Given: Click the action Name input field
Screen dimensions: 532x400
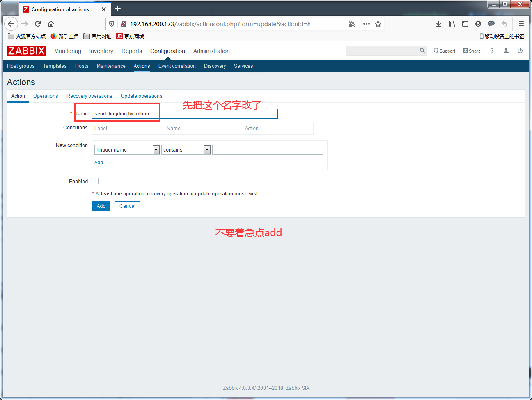Looking at the screenshot, I should click(x=185, y=114).
